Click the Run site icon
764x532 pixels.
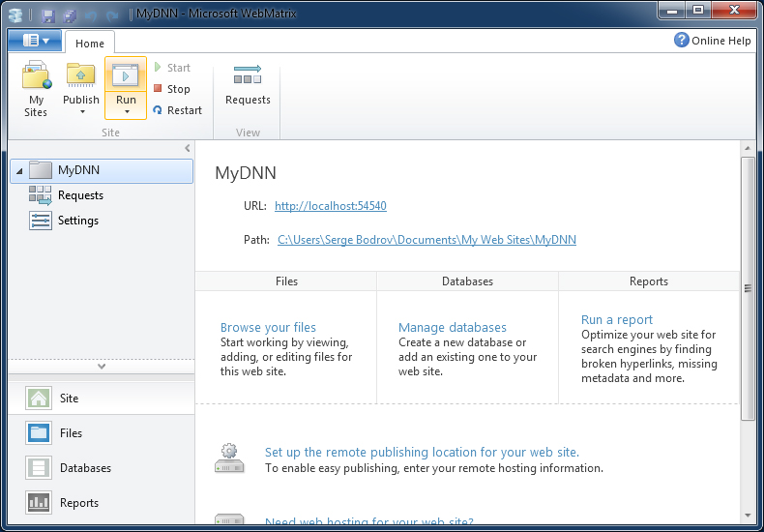[125, 75]
